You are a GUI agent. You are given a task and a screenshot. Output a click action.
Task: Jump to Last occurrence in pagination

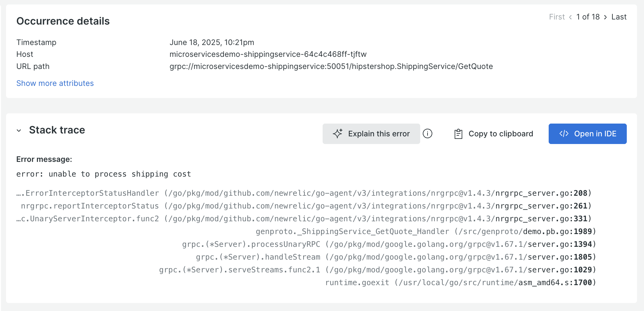[618, 17]
